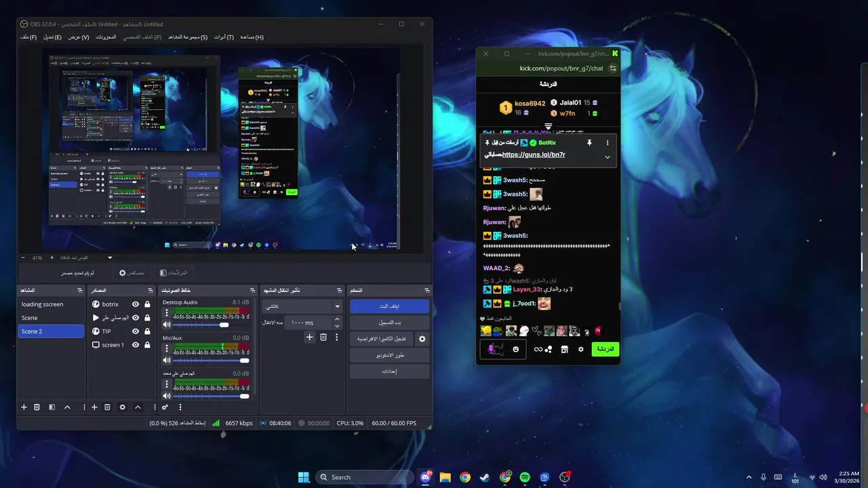Move scene up with arrow icon
Image resolution: width=868 pixels, height=488 pixels.
point(67,407)
